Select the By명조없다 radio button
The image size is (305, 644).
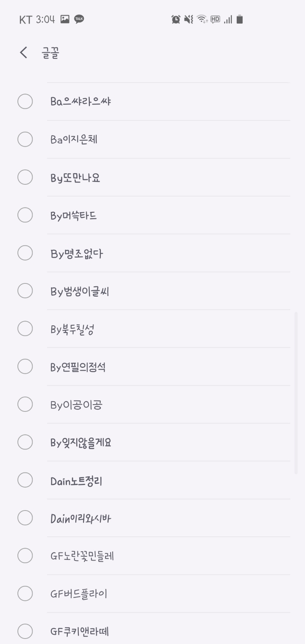(x=25, y=253)
